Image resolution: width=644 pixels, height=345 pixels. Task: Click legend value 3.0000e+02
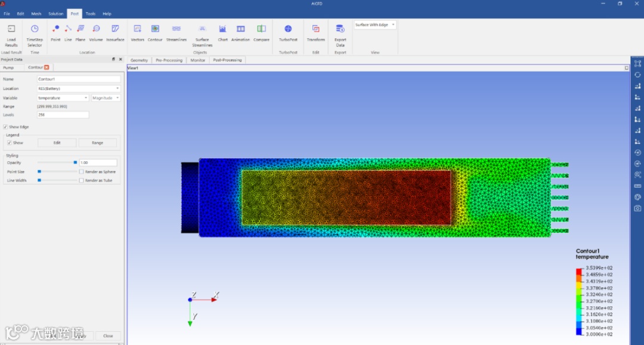click(599, 334)
